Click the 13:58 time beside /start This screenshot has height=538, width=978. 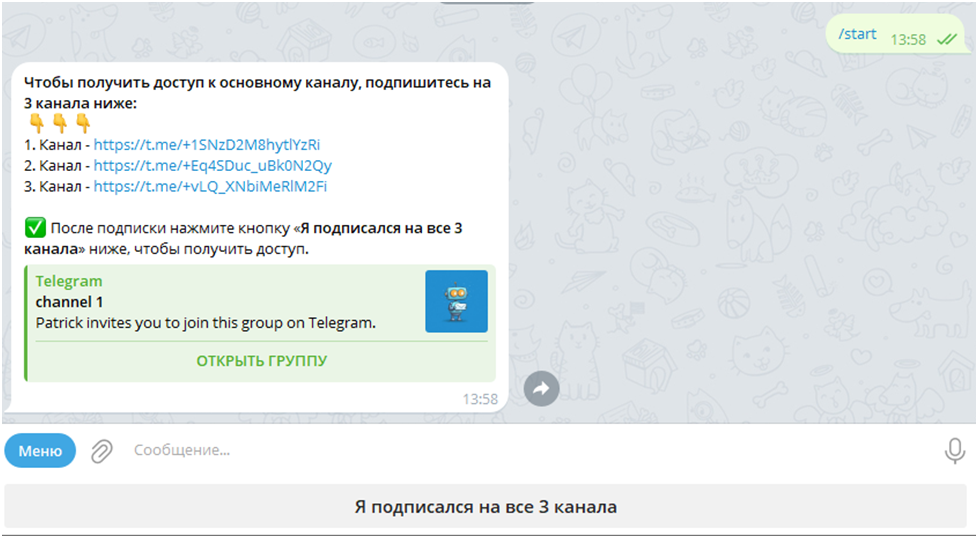click(x=908, y=39)
